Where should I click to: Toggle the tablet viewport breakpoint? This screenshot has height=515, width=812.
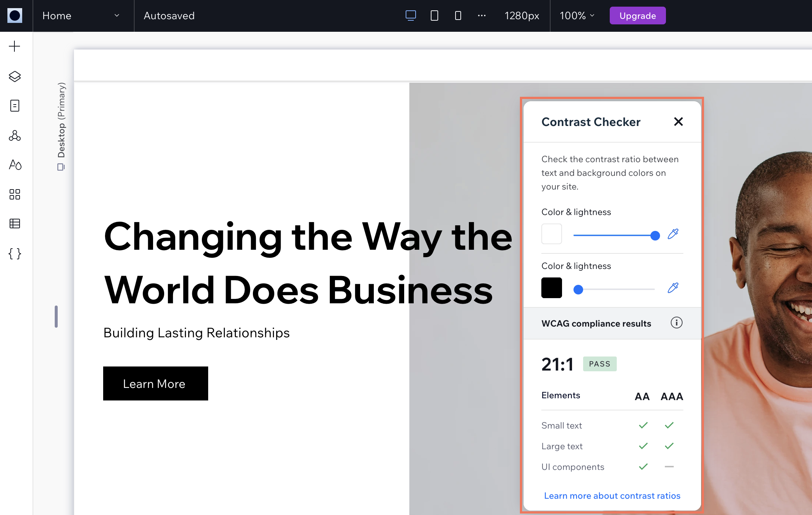[x=434, y=15]
